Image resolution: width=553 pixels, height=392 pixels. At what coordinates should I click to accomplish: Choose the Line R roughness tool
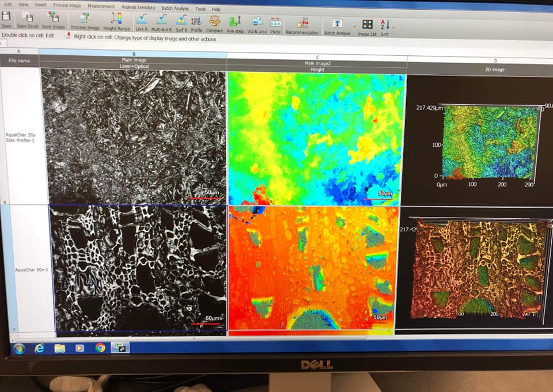[x=141, y=22]
